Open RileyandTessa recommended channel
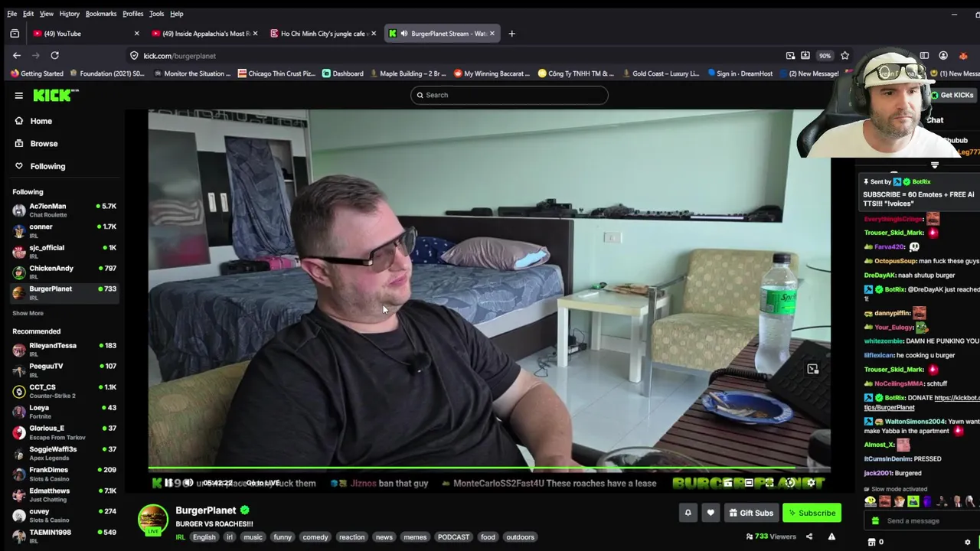This screenshot has width=980, height=551. point(64,349)
